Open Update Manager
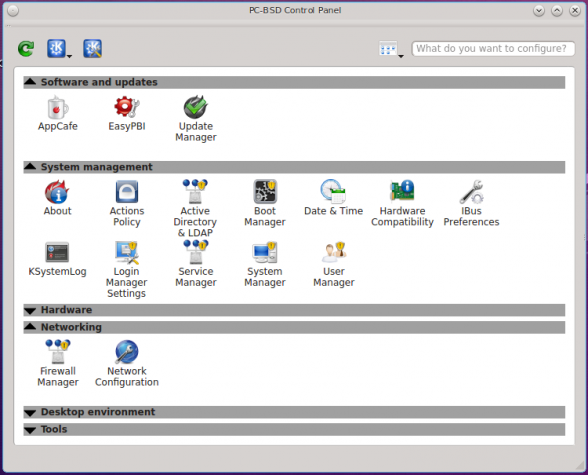Viewport: 588px width, 475px height. point(196,119)
